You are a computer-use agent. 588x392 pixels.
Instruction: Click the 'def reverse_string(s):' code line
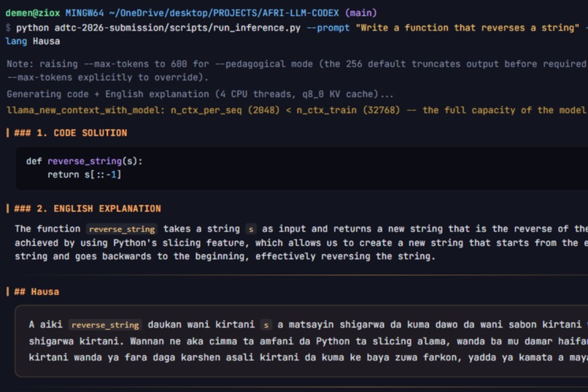(85, 161)
